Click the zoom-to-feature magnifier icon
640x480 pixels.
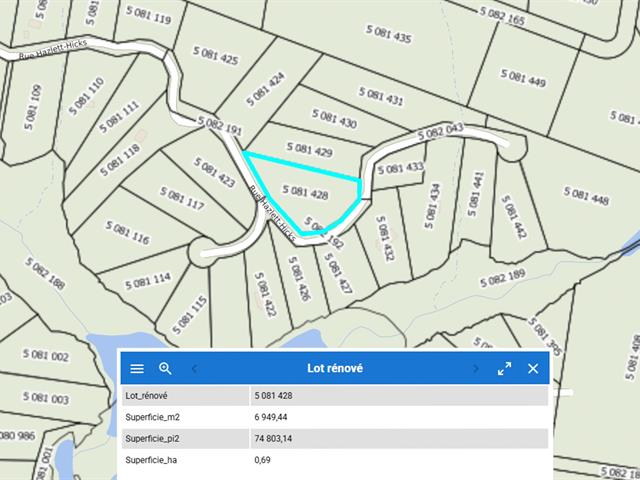click(166, 368)
